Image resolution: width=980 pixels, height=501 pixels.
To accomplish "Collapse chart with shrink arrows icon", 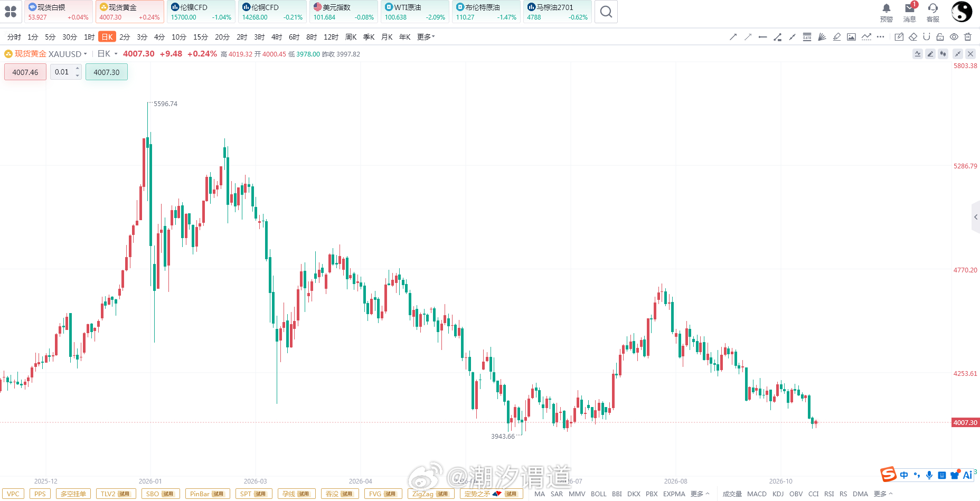I will point(958,54).
